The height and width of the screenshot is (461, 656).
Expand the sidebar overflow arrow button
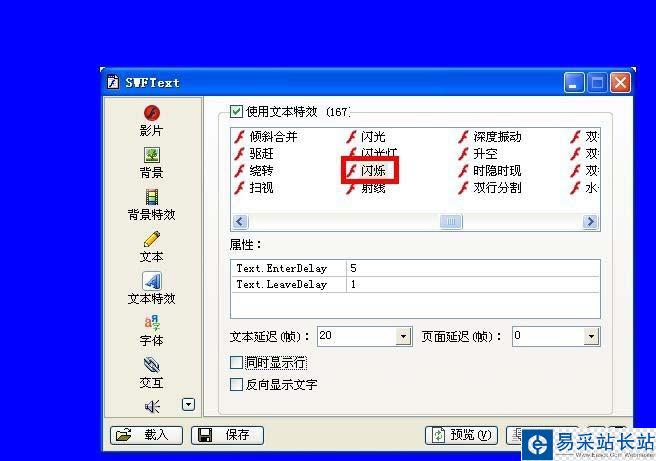188,405
